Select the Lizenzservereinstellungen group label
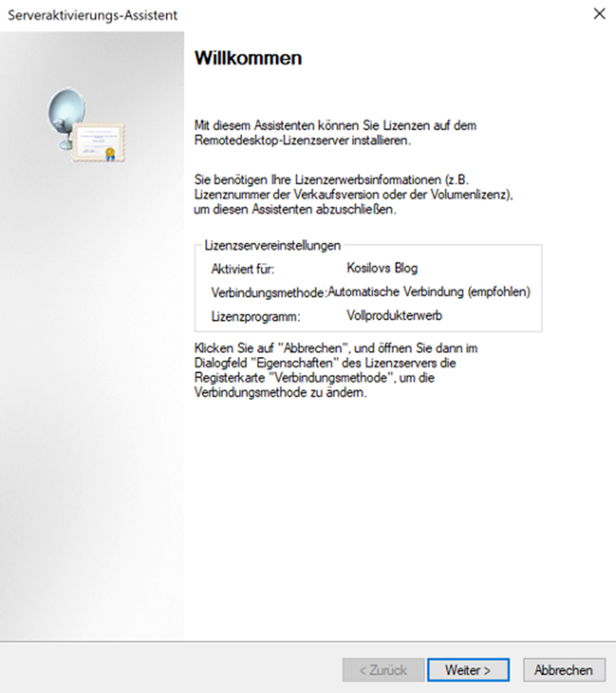Screen dimensions: 616x693 pos(273,245)
